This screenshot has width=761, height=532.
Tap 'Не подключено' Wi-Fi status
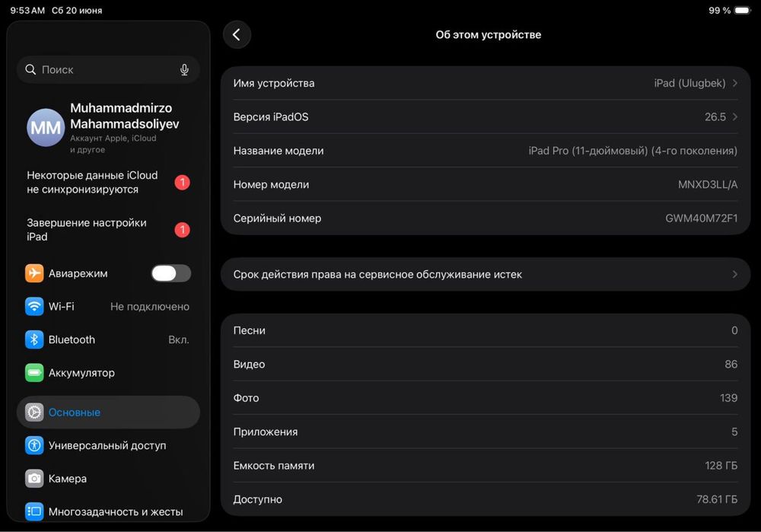[x=149, y=307]
